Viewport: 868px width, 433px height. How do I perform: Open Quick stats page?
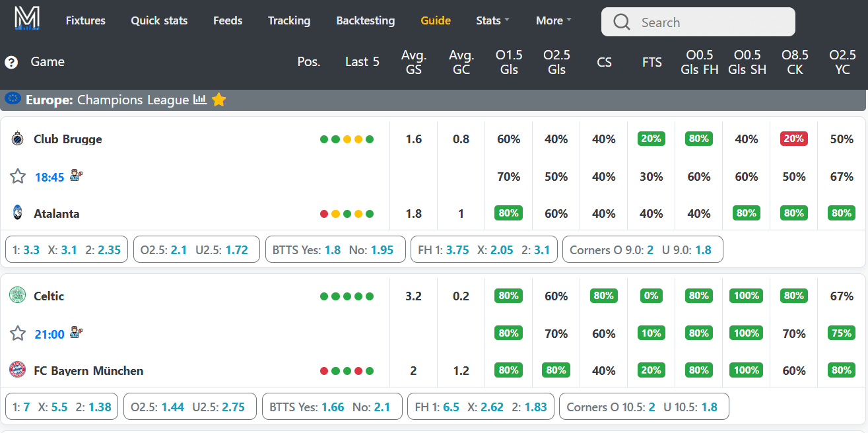pos(159,20)
